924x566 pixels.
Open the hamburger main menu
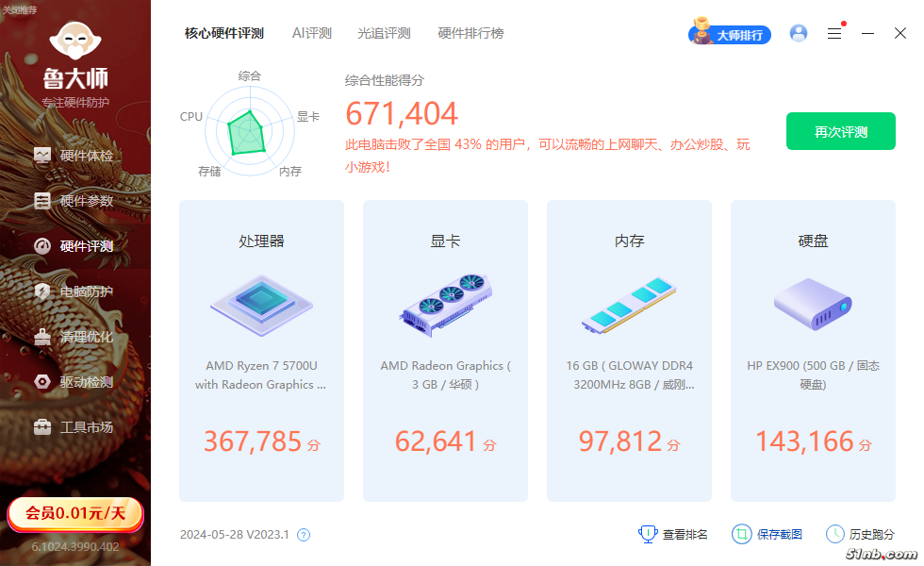pos(834,33)
